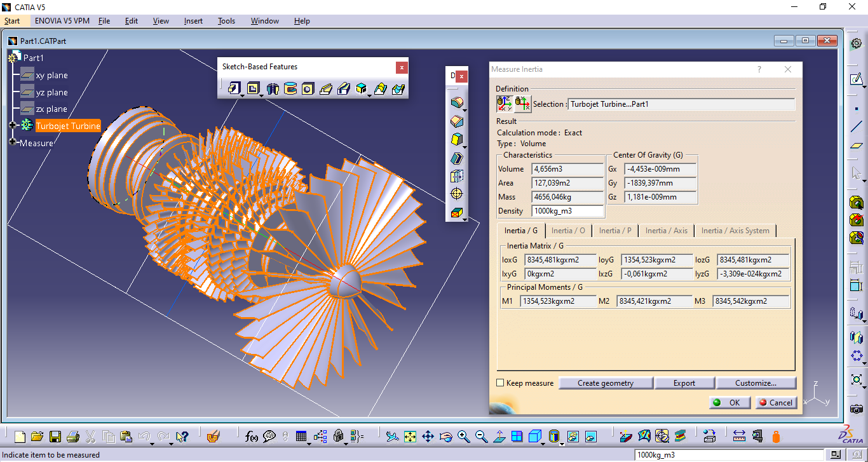This screenshot has width=868, height=462.
Task: Open the Pad tool sub-menu arrow
Action: [243, 95]
